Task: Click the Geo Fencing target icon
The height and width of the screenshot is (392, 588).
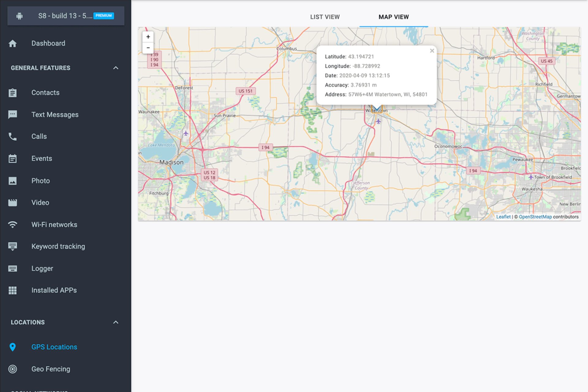Action: 13,369
